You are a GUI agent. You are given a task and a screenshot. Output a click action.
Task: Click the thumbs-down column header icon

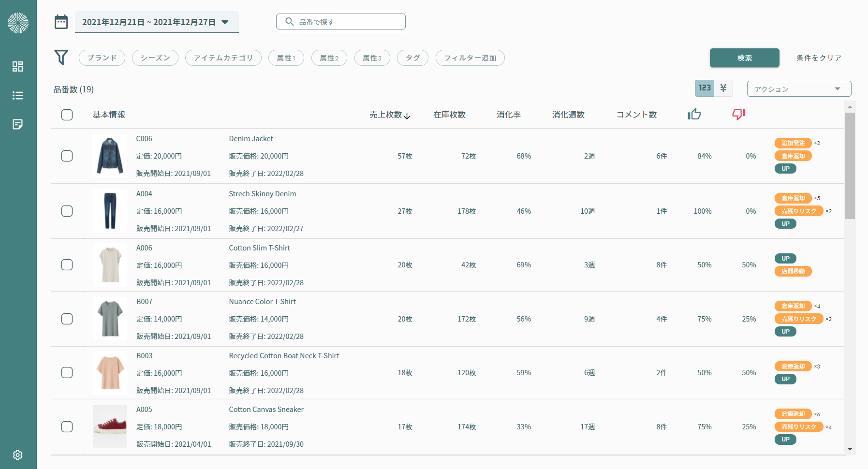point(738,114)
